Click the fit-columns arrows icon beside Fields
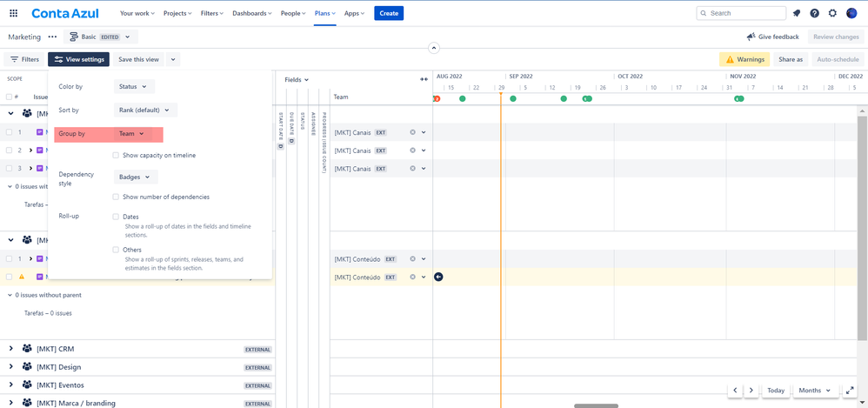 tap(424, 80)
